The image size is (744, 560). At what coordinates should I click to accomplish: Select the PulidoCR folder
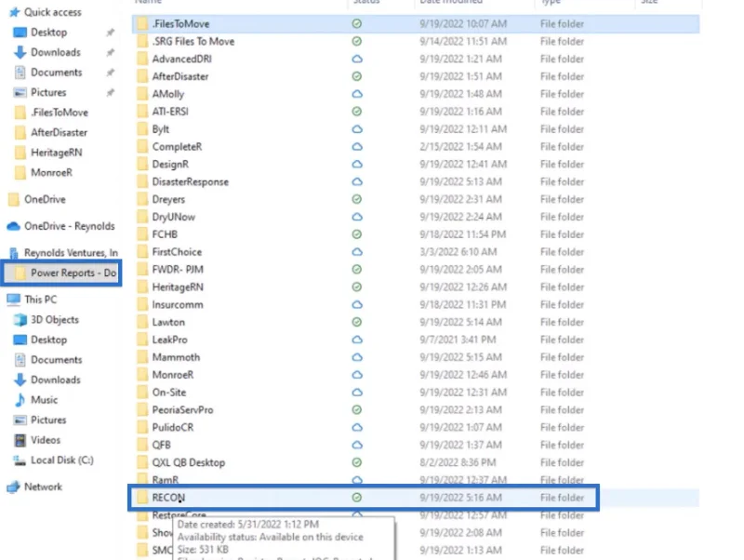[x=173, y=428]
